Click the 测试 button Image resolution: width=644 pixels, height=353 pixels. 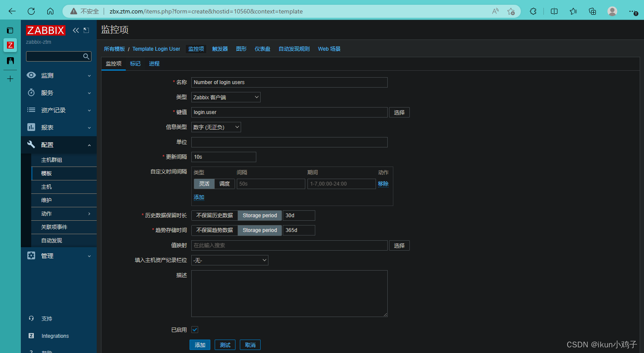click(x=225, y=345)
